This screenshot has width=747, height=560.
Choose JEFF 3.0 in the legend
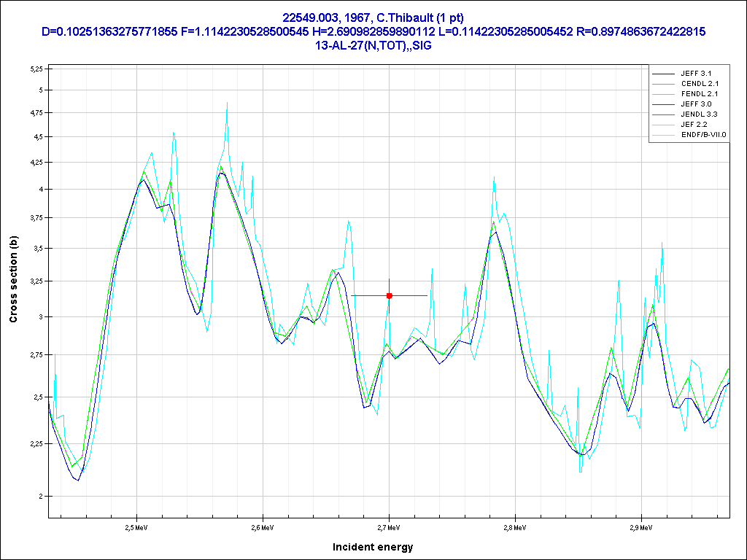[695, 104]
